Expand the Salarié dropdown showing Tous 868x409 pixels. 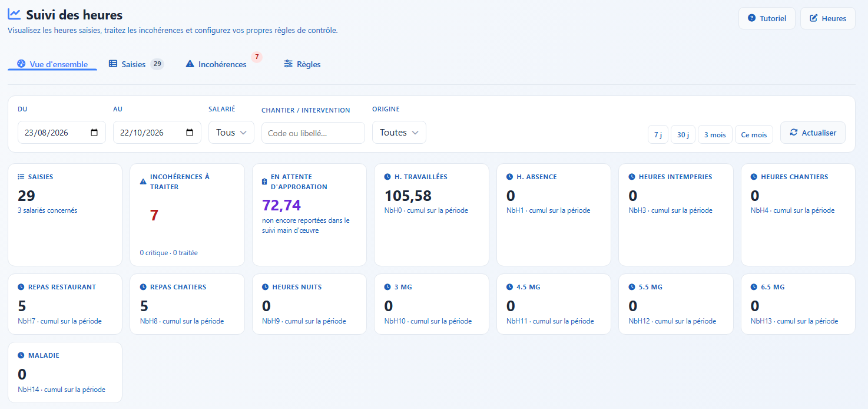pyautogui.click(x=231, y=133)
